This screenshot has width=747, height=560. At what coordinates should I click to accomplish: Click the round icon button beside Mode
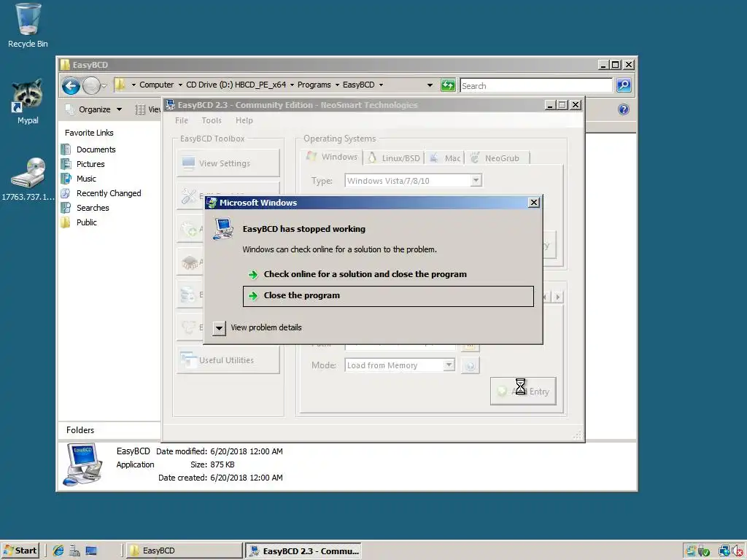(x=471, y=366)
